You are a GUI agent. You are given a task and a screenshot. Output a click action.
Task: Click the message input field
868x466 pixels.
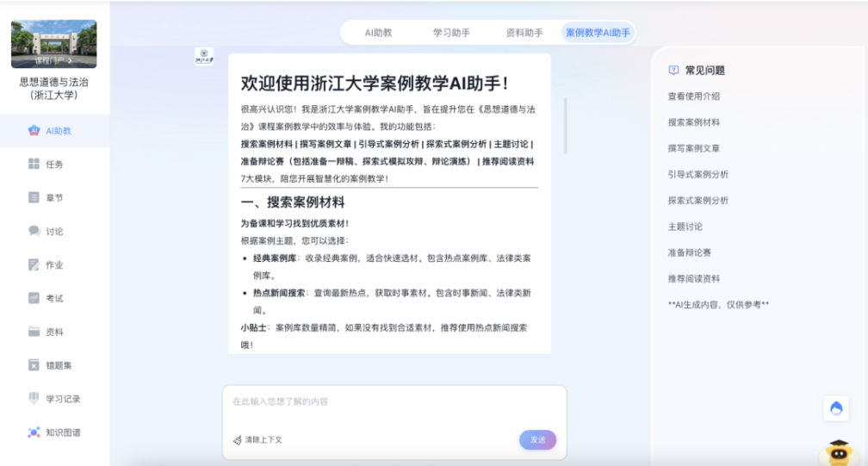[394, 402]
